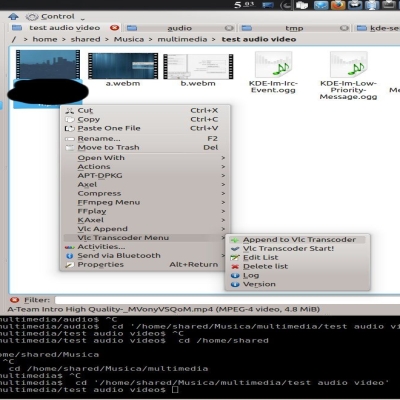Click test audio video breadcrumb segment
Image resolution: width=400 pixels, height=400 pixels.
pos(259,39)
